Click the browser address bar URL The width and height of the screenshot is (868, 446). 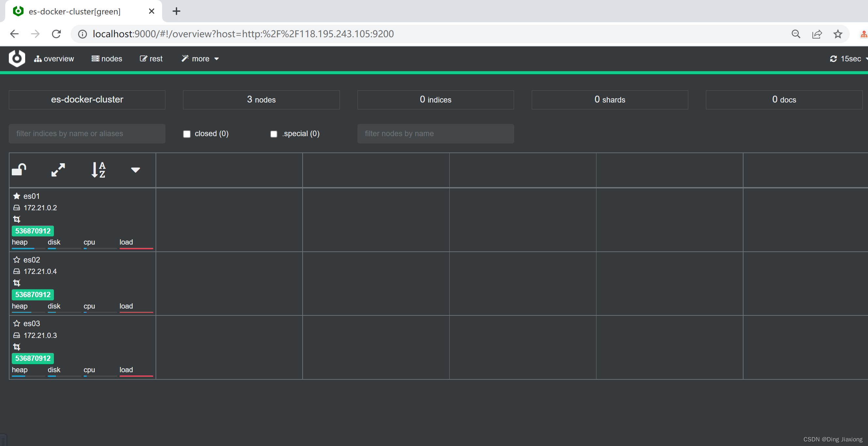tap(243, 34)
